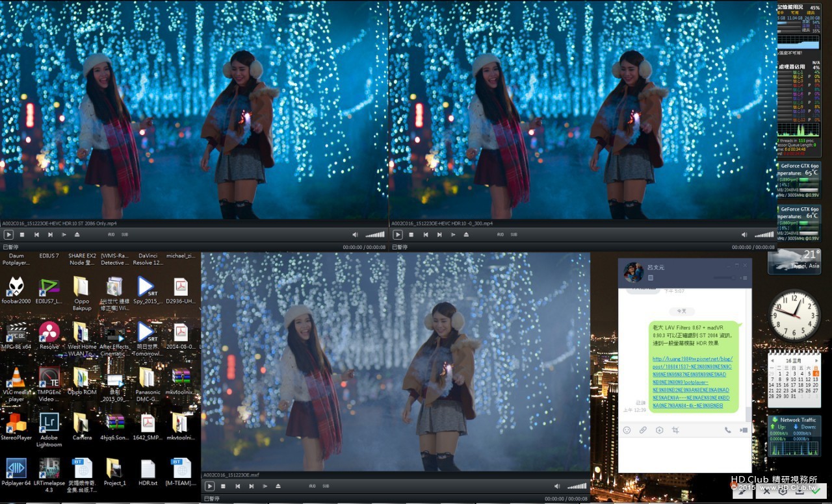Go to next month in calendar gadget
Viewport: 832px width, 504px height.
pyautogui.click(x=817, y=359)
